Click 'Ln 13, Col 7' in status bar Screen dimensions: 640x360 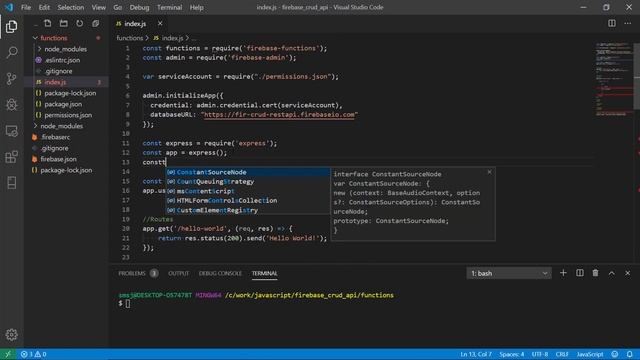476,354
